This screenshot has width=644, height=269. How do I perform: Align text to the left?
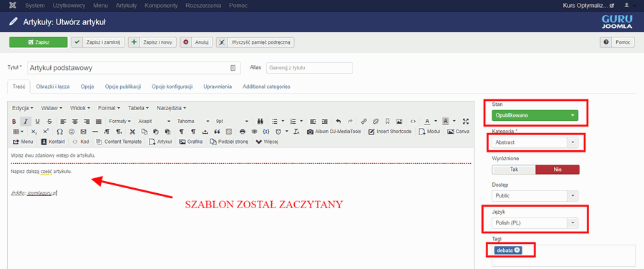click(x=63, y=121)
